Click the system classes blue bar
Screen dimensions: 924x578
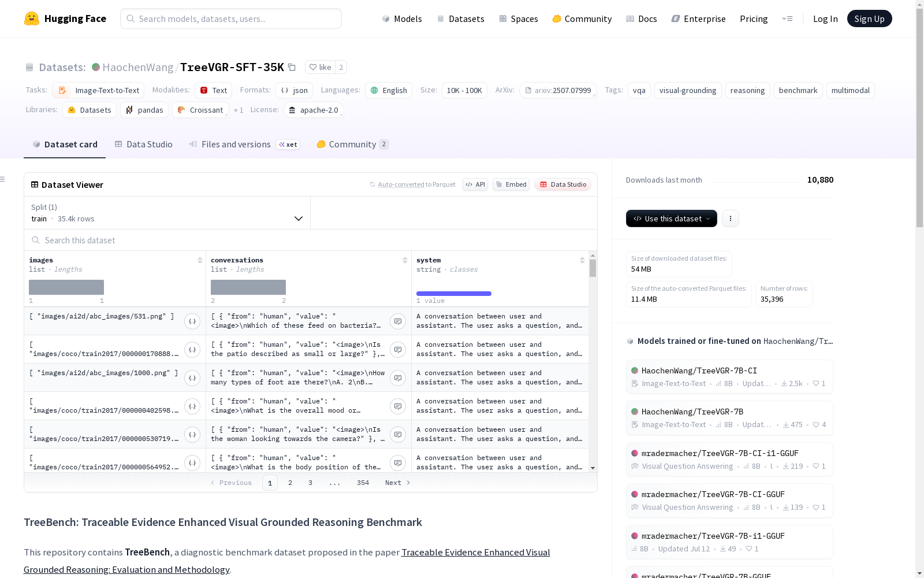454,294
